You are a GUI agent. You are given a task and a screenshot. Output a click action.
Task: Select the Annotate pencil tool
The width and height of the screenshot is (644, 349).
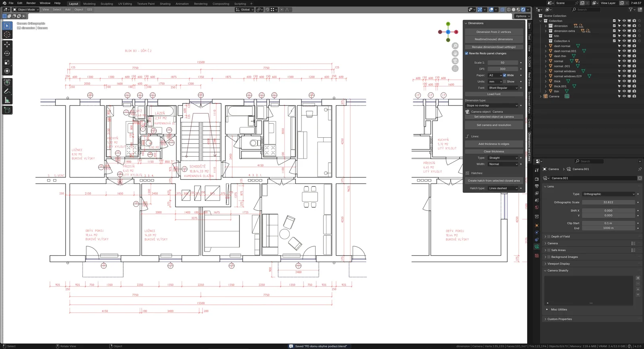7,91
